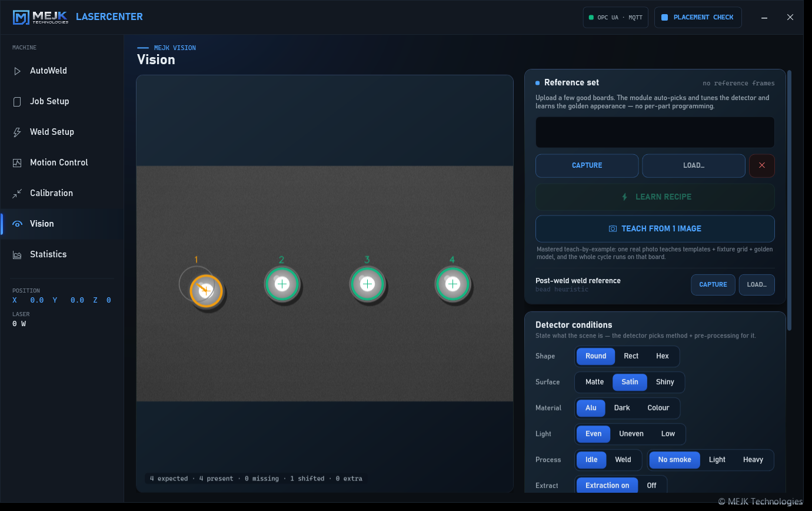
Task: Select Round shape
Action: point(595,356)
